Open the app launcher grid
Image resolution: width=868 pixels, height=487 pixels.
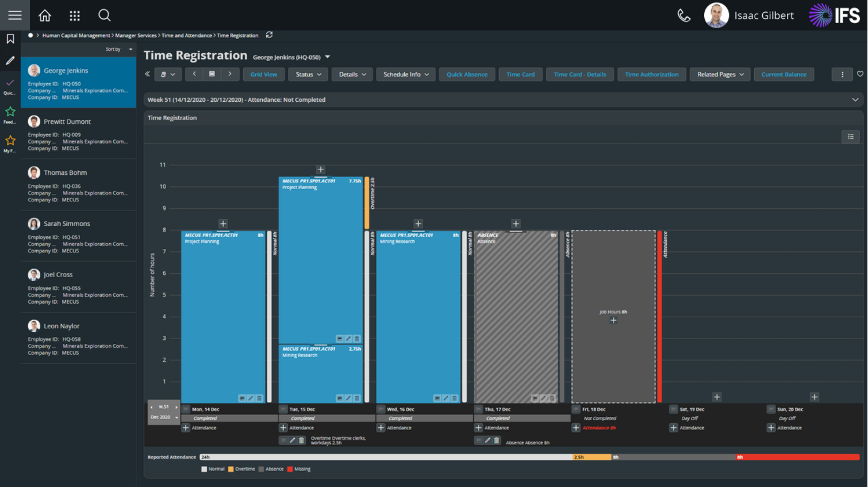(x=74, y=16)
